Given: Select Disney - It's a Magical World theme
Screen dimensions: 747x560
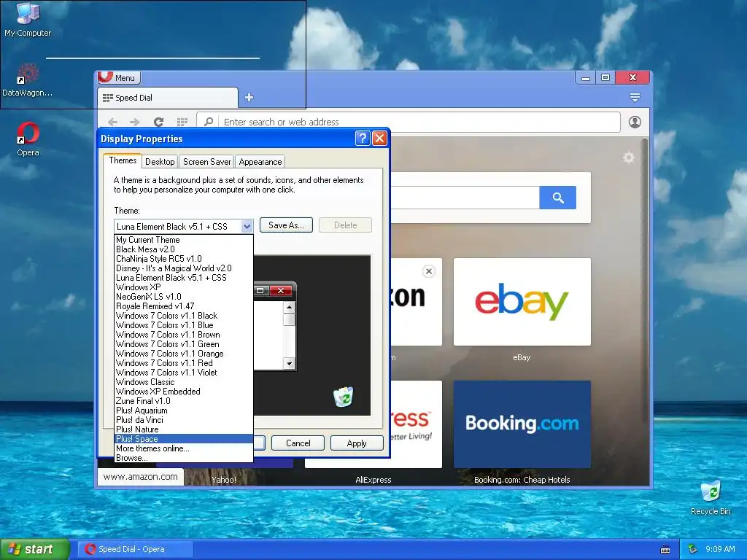Looking at the screenshot, I should click(184, 268).
